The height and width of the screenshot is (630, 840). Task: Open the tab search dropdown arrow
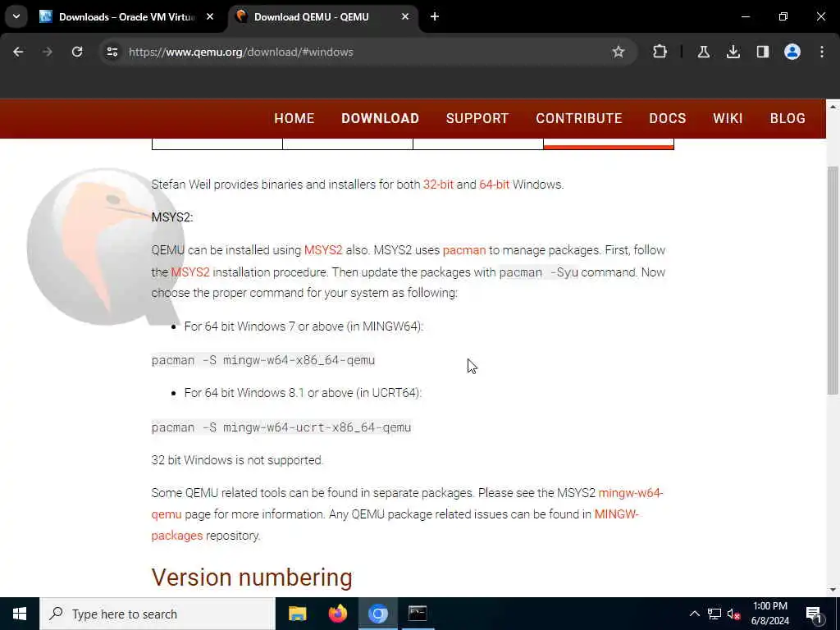click(16, 16)
